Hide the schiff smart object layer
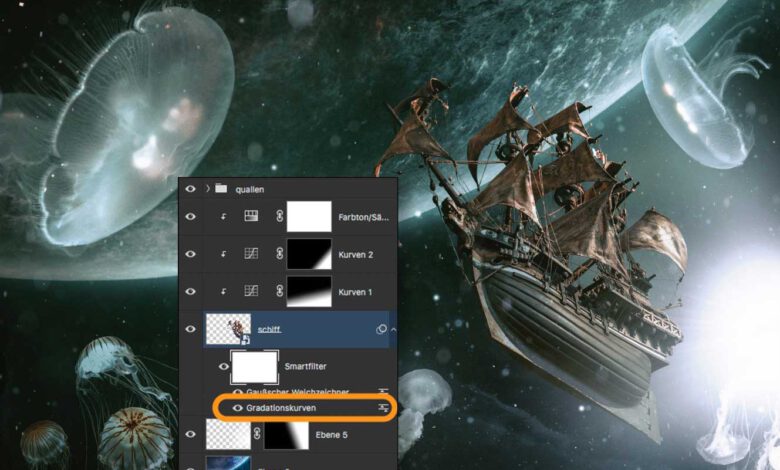The image size is (780, 470). (190, 329)
